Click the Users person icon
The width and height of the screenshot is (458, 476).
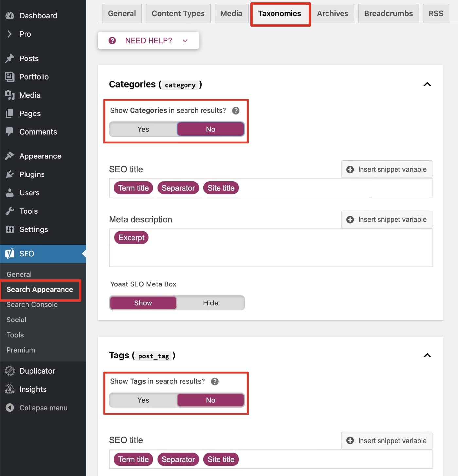[10, 192]
